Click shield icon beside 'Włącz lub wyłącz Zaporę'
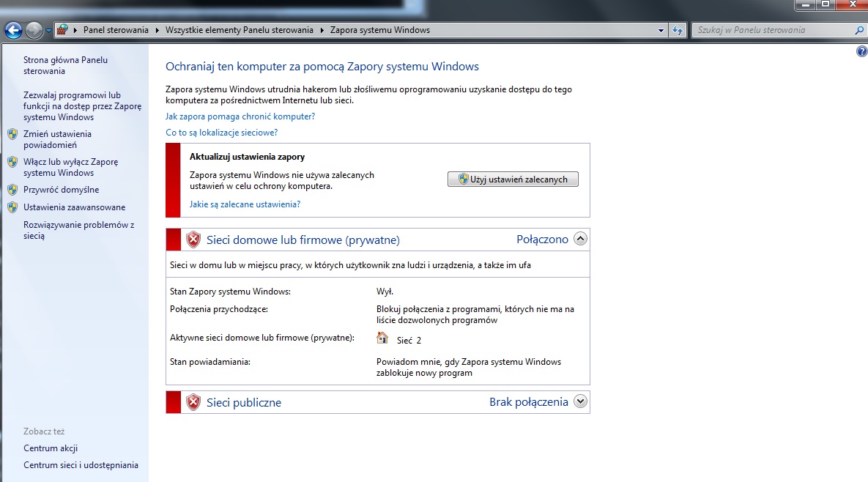Image resolution: width=868 pixels, height=482 pixels. pyautogui.click(x=12, y=162)
